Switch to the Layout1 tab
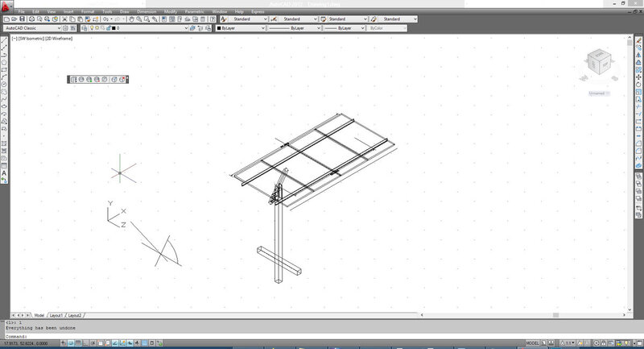The width and height of the screenshot is (644, 349). (56, 315)
